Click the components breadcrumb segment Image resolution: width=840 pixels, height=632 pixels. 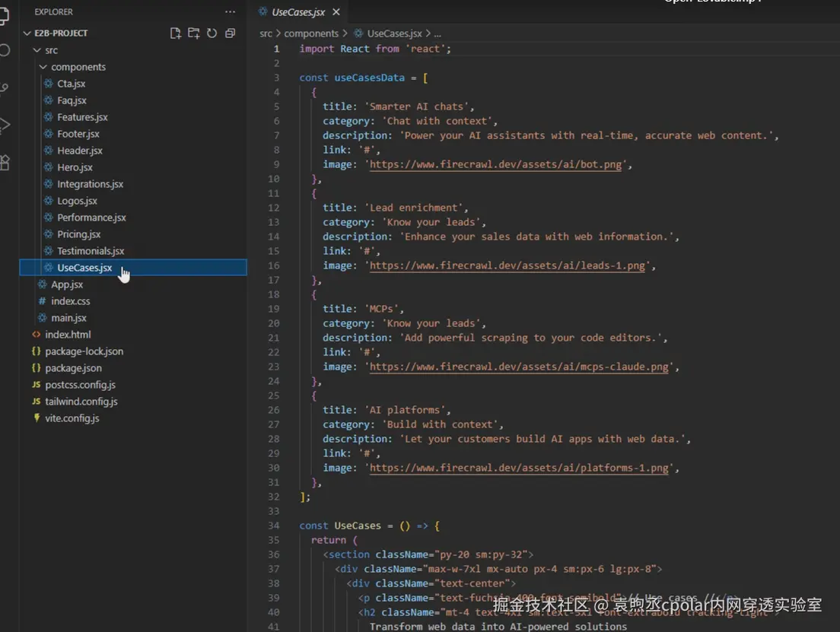click(x=310, y=33)
